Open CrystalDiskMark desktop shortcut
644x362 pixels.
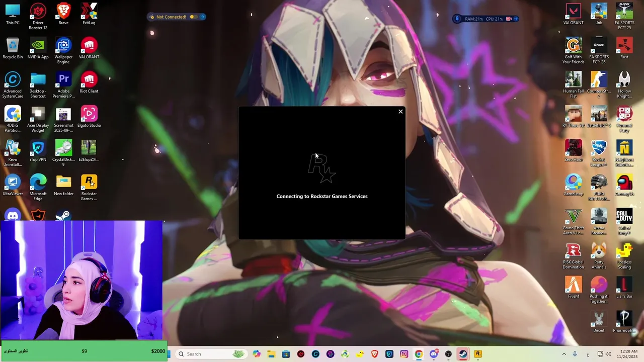tap(63, 153)
